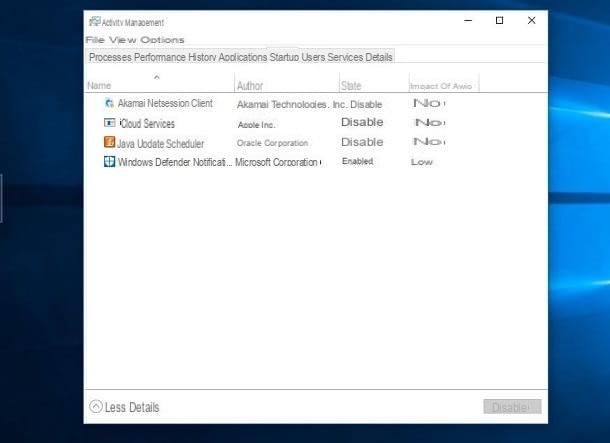Click the Microsoft Corporation author cell
The height and width of the screenshot is (443, 610).
278,162
